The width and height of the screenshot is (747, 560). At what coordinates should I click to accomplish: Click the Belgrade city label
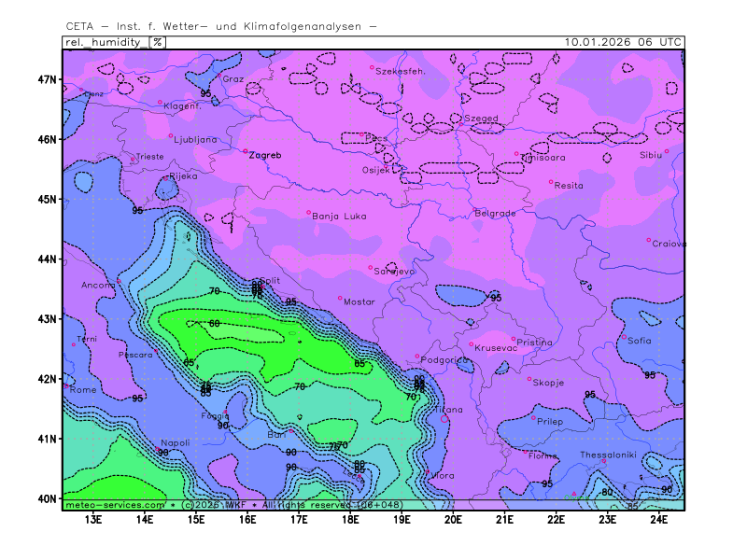495,214
